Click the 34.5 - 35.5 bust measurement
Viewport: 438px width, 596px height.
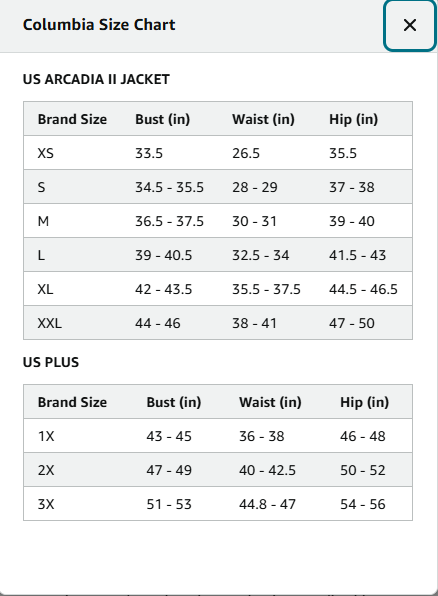click(170, 187)
